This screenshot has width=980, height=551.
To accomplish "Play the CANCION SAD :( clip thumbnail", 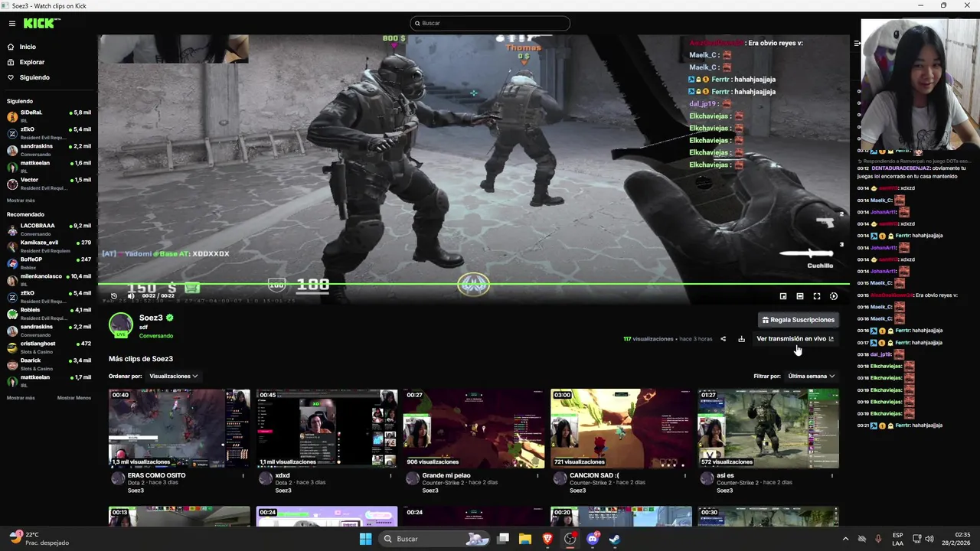I will pos(621,429).
